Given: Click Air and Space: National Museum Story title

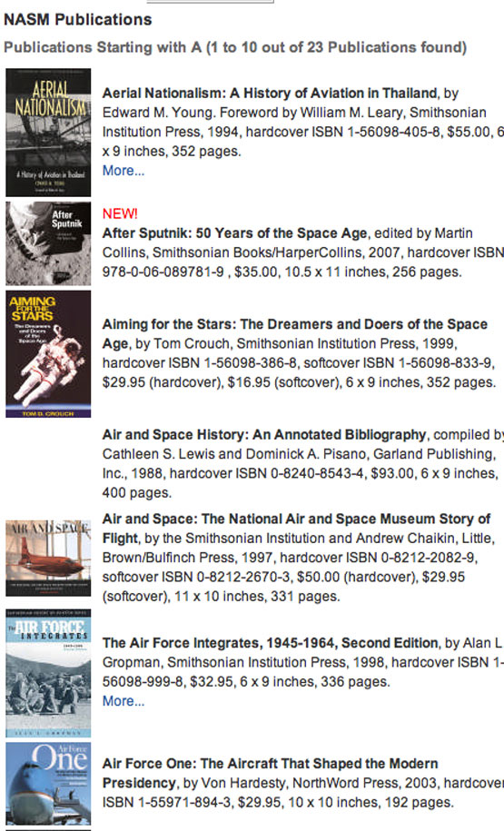Looking at the screenshot, I should pyautogui.click(x=296, y=529).
